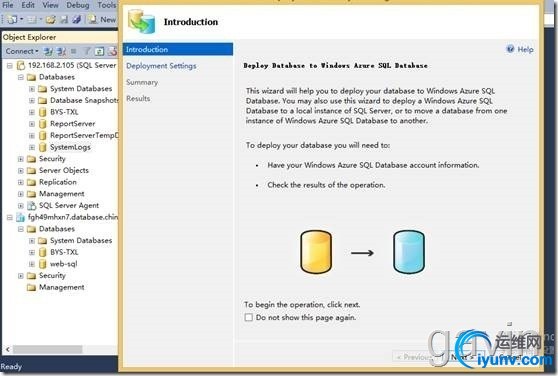Expand System Databases under 192.168.2.105 server
Screen dimensions: 558x376
[x=32, y=89]
